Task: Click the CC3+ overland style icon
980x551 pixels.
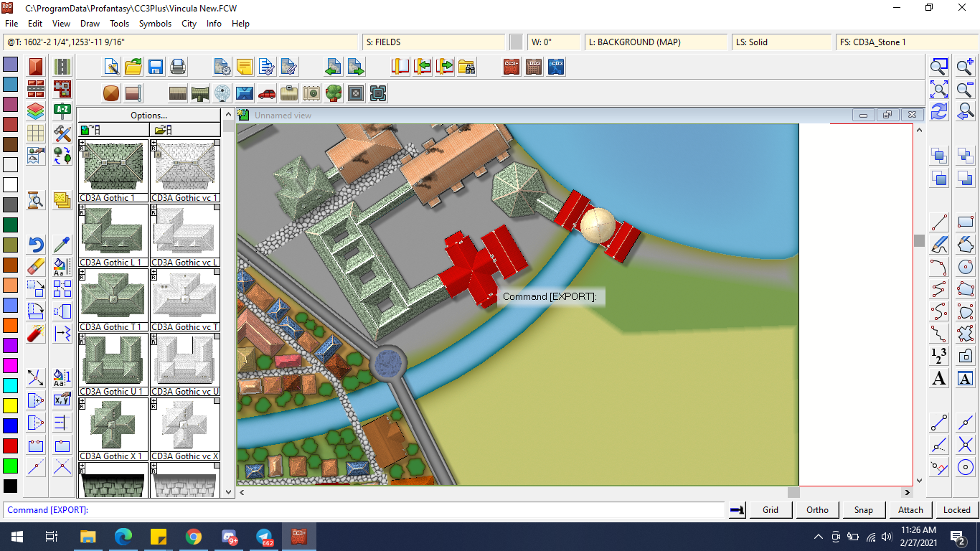Action: click(512, 67)
